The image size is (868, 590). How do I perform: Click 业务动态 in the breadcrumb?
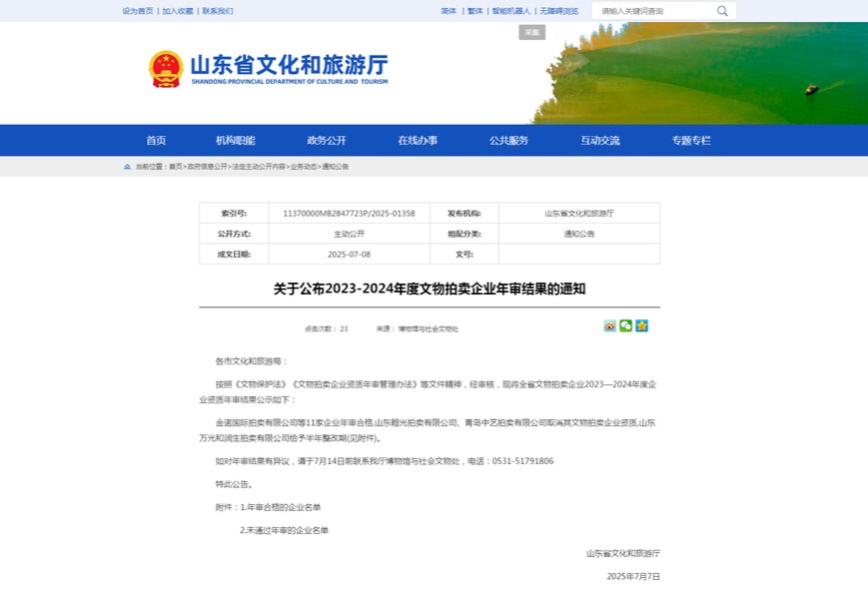point(304,167)
